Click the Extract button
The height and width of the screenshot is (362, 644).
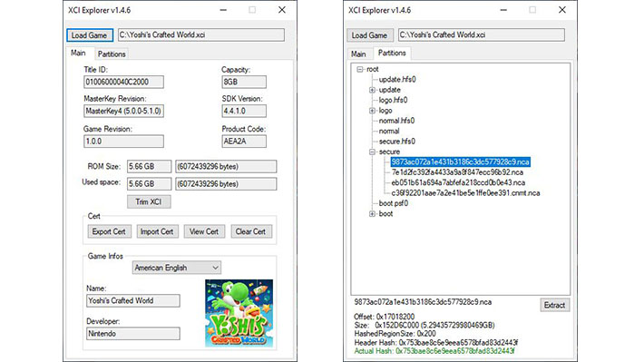(555, 306)
